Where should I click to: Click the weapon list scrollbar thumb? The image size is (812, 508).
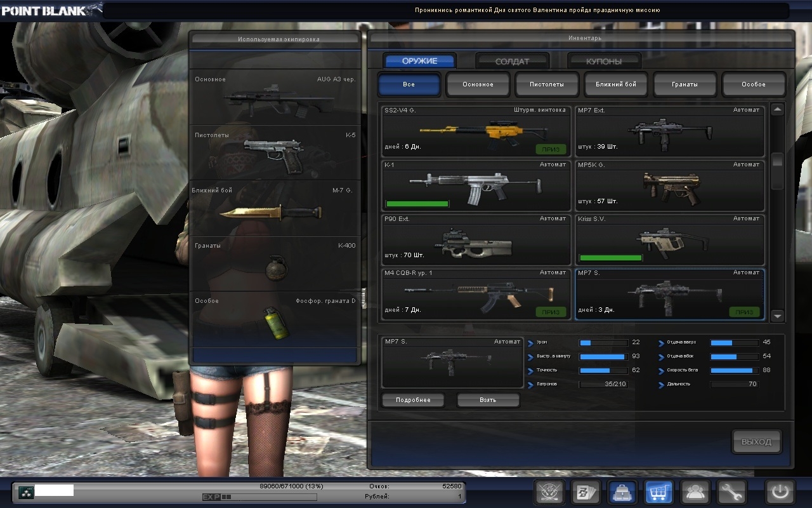(x=777, y=171)
